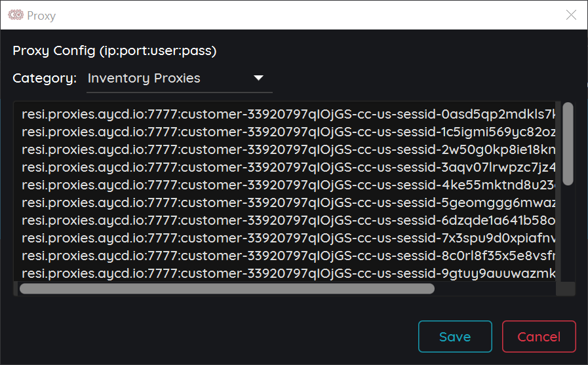Close the Proxy dialog window
Image resolution: width=588 pixels, height=365 pixels.
[571, 15]
